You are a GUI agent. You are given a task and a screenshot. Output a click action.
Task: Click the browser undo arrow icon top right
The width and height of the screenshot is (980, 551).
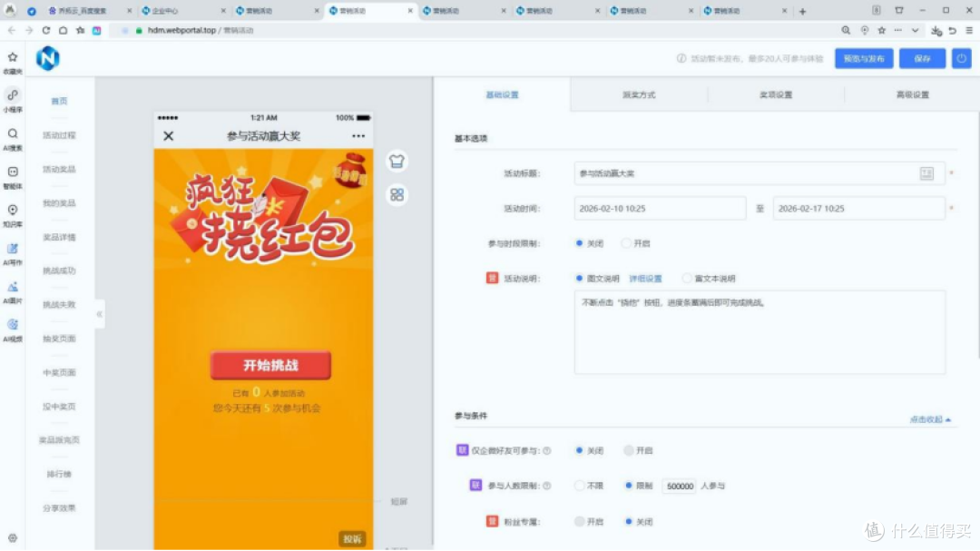pyautogui.click(x=953, y=30)
